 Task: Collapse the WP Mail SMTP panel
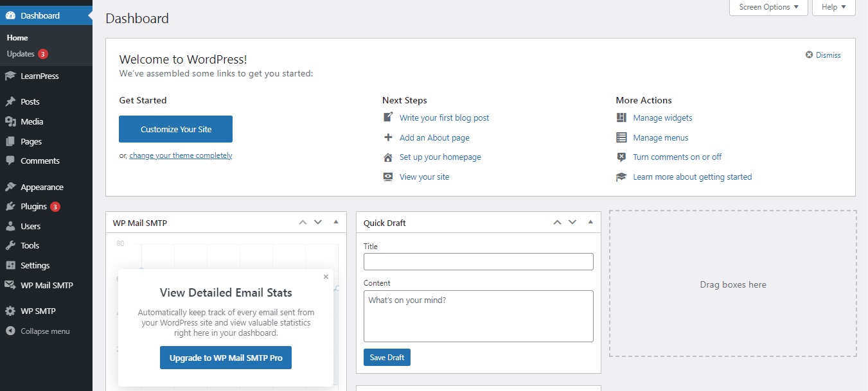[335, 222]
